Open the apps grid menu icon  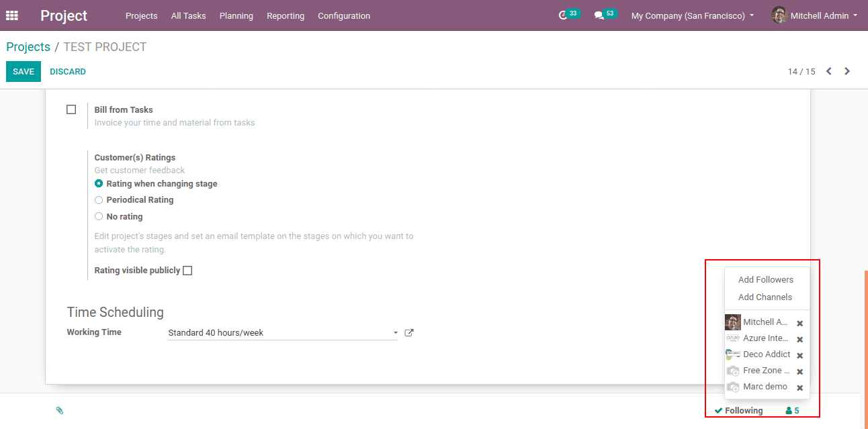pos(12,15)
